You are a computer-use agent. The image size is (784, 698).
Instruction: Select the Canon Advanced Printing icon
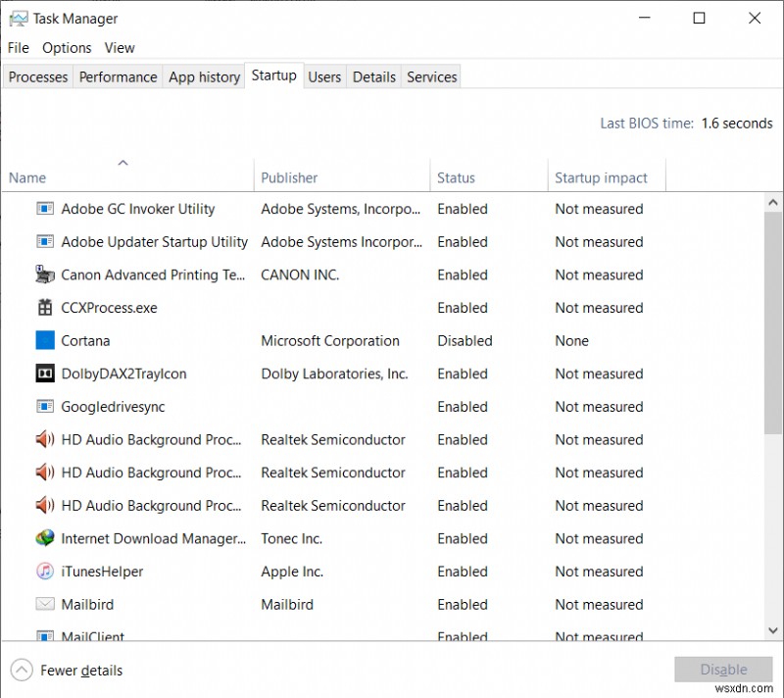click(45, 274)
